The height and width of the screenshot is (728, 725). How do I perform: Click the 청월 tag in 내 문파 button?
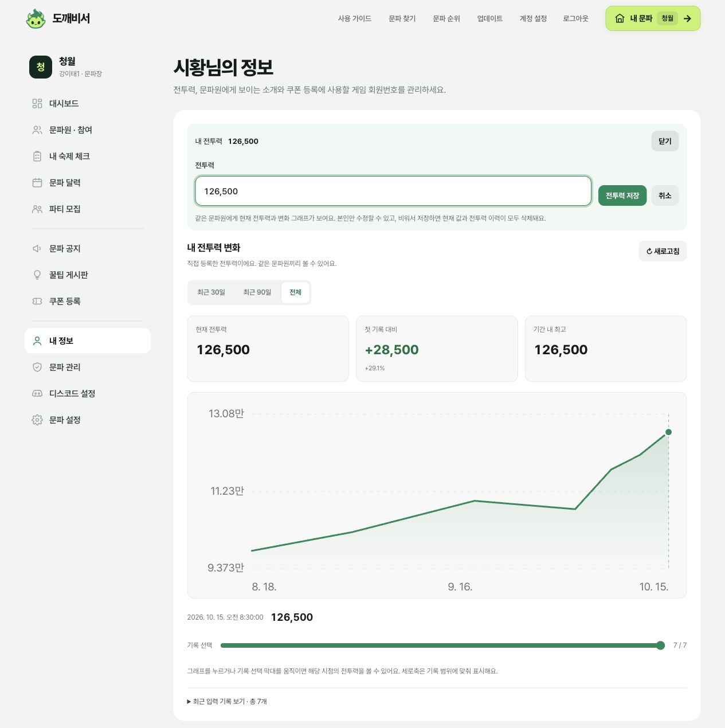pos(667,18)
